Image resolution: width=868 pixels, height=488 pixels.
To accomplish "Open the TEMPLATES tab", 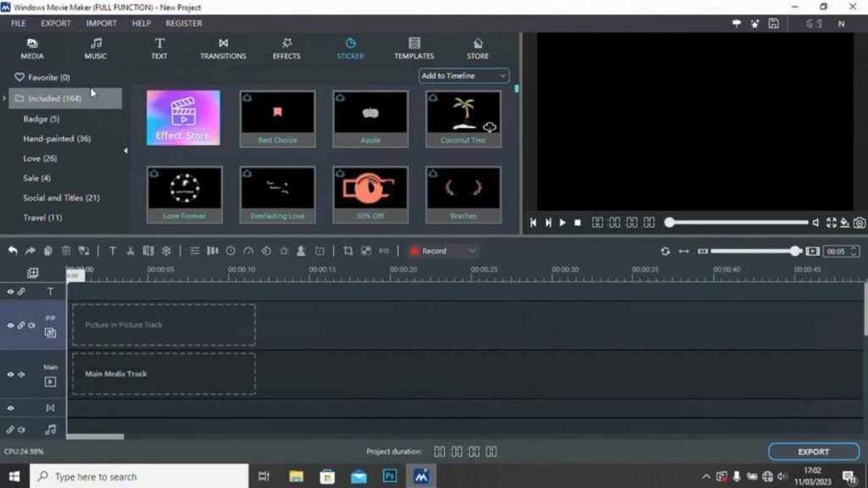I will coord(414,48).
